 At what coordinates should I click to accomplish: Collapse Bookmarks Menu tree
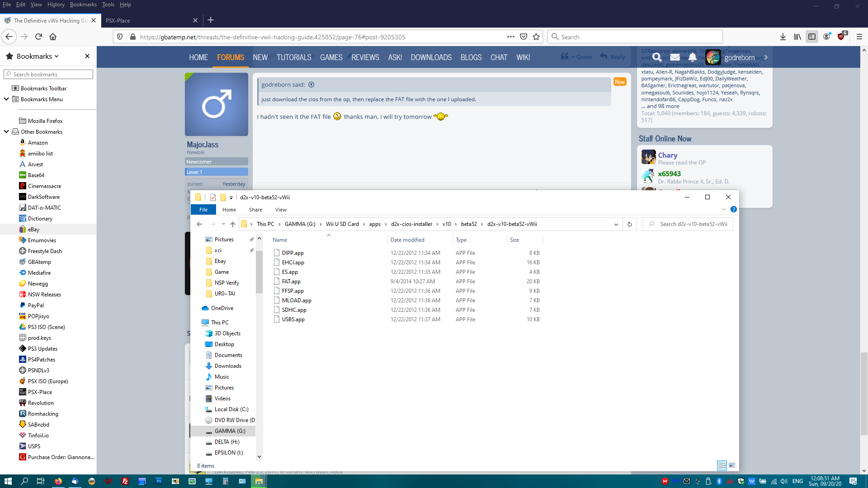6,99
